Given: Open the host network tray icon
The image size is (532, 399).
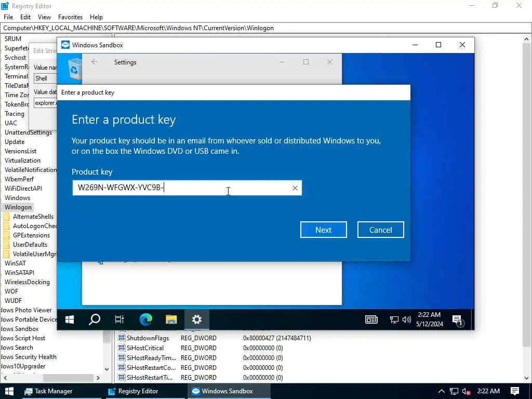Looking at the screenshot, I should [x=454, y=391].
